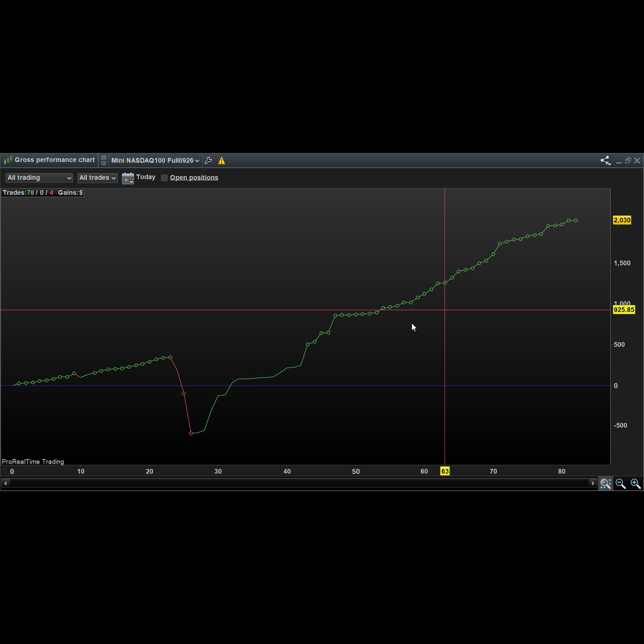Zoom out with the minus magnifier
Image resolution: width=644 pixels, height=644 pixels.
pyautogui.click(x=620, y=484)
